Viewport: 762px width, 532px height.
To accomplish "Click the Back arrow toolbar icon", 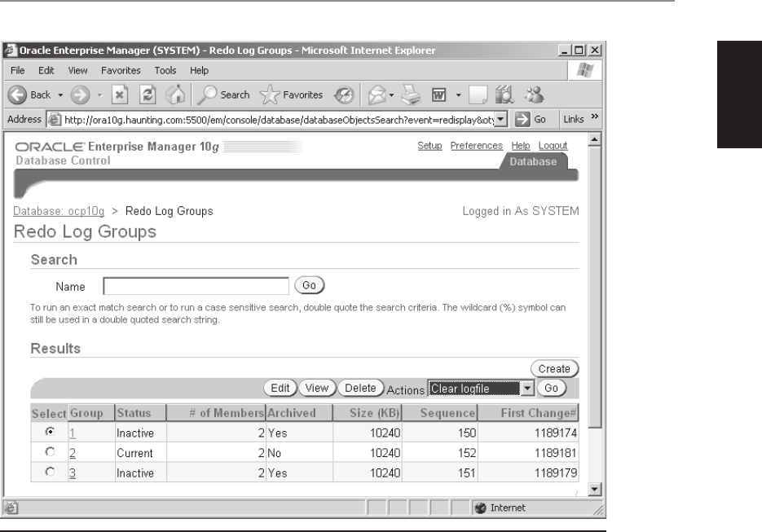I will tap(17, 95).
